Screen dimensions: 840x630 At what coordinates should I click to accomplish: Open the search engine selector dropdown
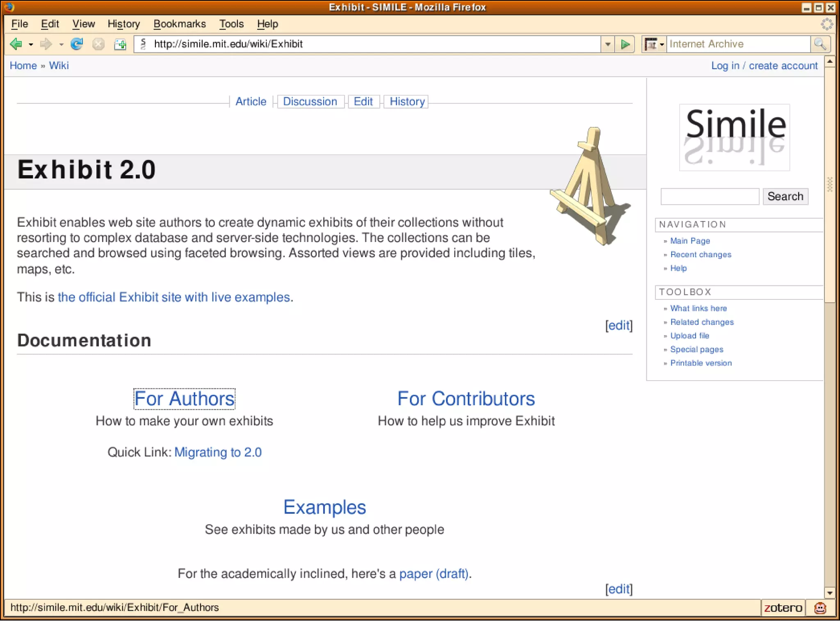tap(654, 44)
